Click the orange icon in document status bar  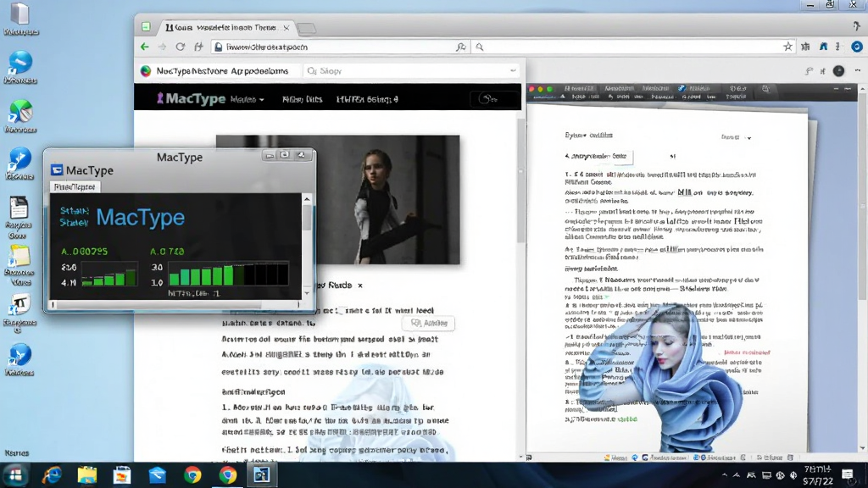click(x=607, y=457)
